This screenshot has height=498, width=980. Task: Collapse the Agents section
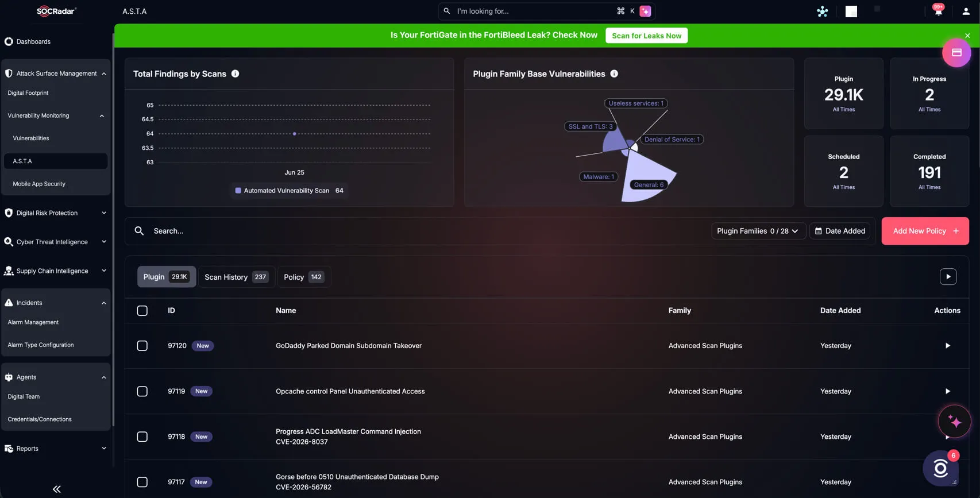(104, 377)
